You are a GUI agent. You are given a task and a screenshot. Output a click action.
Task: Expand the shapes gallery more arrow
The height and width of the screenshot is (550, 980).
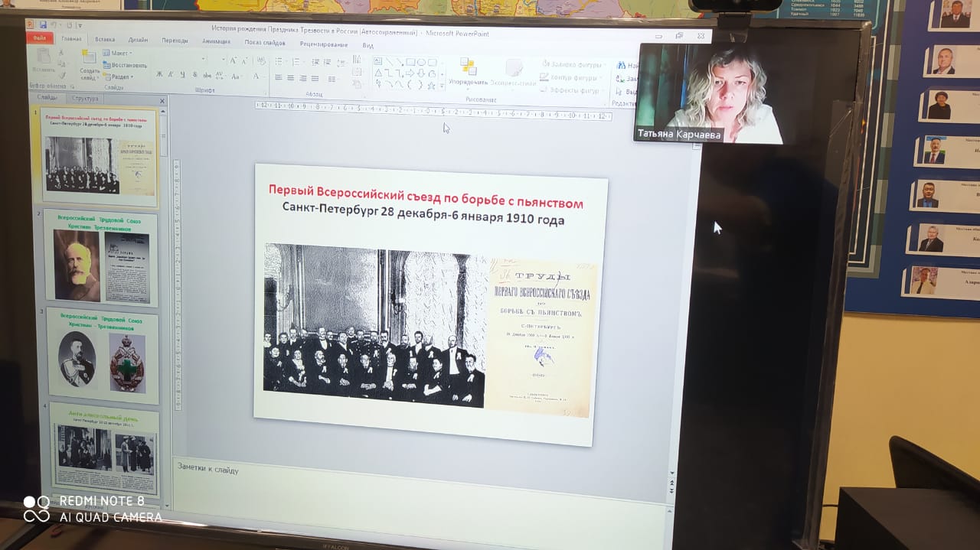(x=443, y=86)
